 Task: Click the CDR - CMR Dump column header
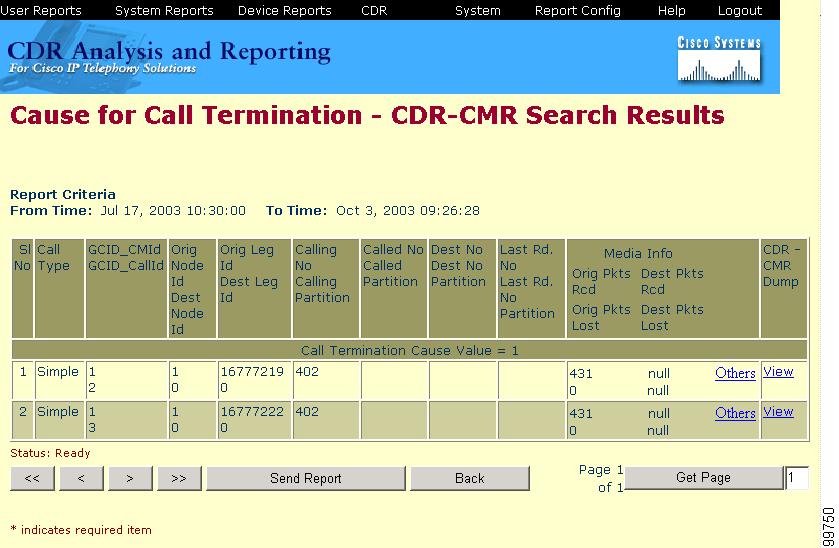[783, 288]
